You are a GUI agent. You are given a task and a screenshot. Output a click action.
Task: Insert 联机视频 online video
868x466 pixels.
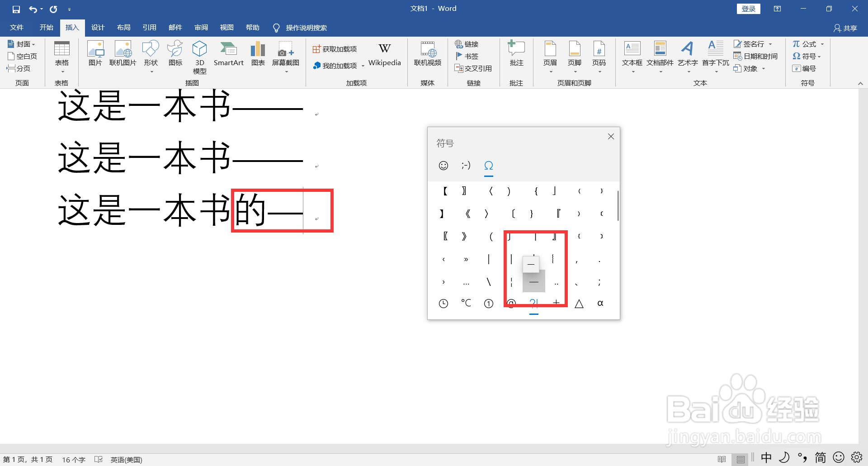(428, 53)
